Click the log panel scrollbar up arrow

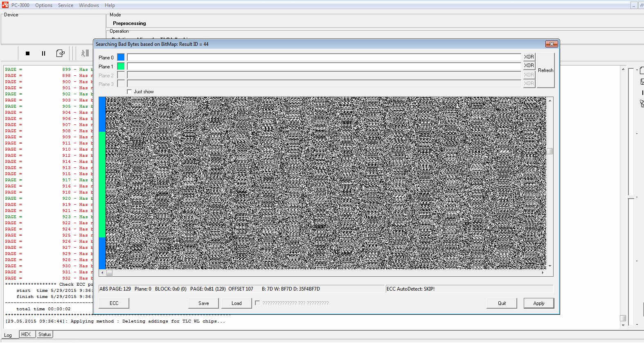[x=623, y=69]
